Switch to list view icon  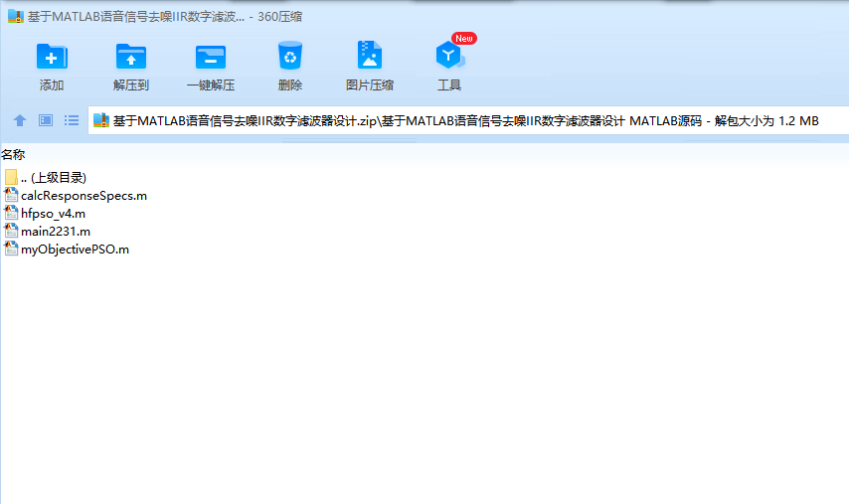[72, 120]
